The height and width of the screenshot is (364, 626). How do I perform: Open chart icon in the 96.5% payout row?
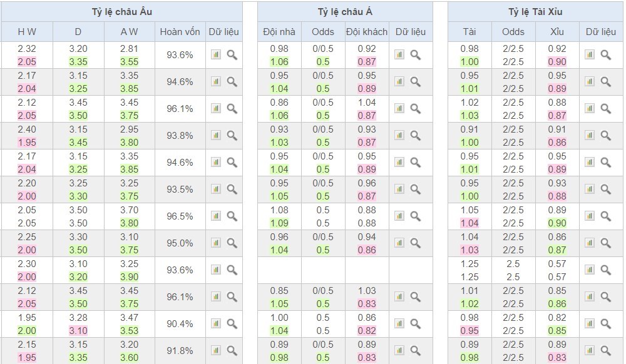pyautogui.click(x=216, y=216)
